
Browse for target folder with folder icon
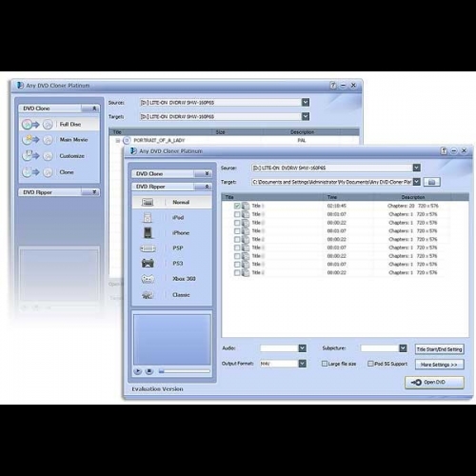tap(431, 182)
